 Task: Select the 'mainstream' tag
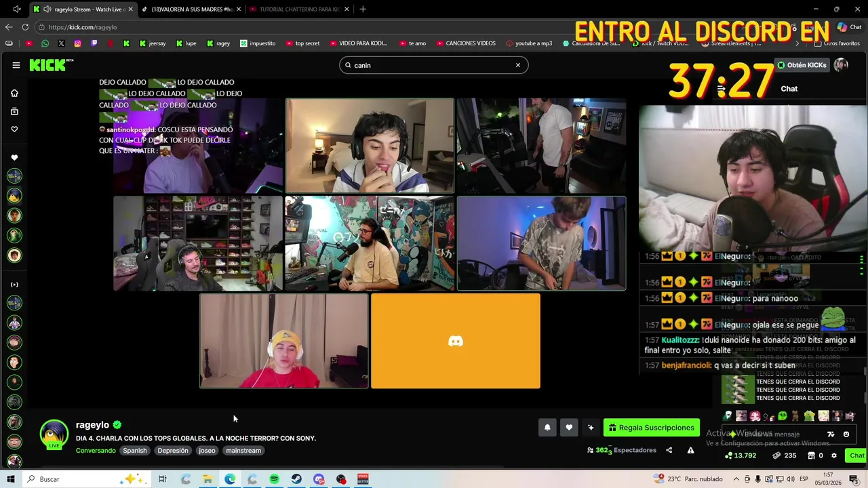(x=243, y=451)
